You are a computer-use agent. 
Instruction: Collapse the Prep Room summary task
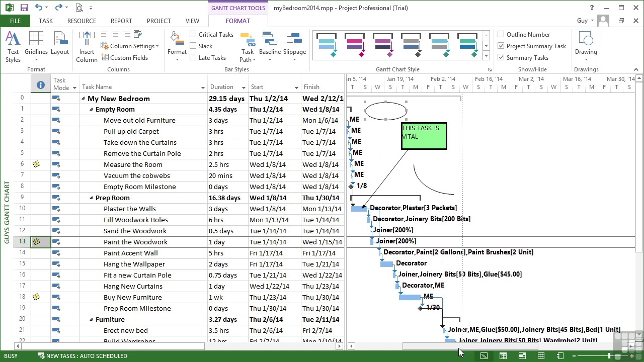[91, 198]
